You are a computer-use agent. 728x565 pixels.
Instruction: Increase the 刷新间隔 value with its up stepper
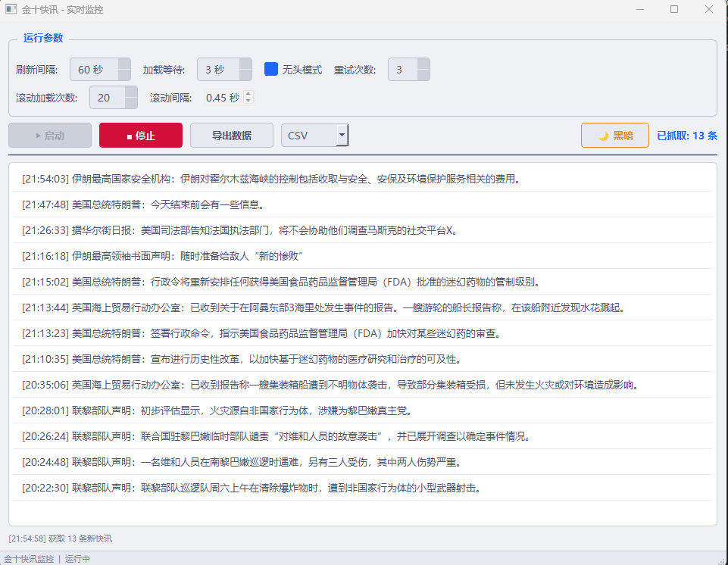[124, 64]
